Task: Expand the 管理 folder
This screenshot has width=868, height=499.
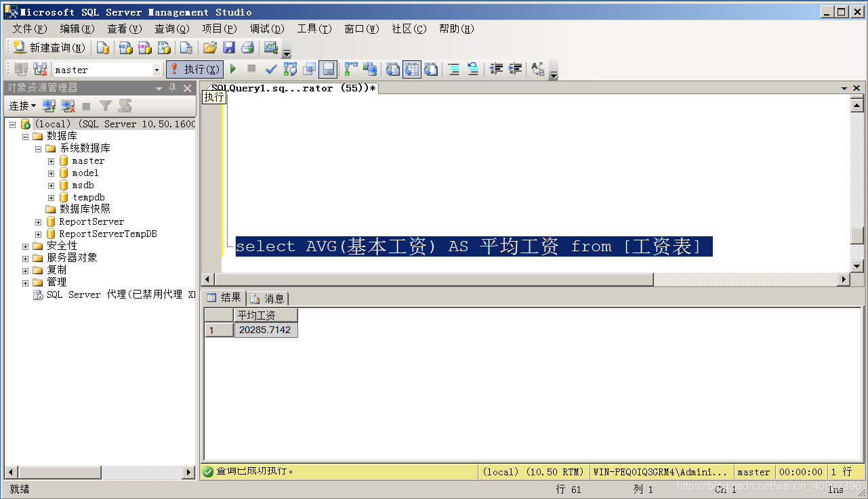Action: pos(25,283)
